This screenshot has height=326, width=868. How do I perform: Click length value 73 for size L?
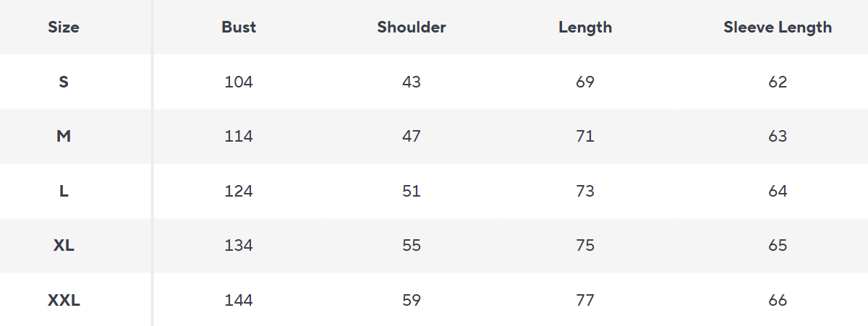pos(585,191)
